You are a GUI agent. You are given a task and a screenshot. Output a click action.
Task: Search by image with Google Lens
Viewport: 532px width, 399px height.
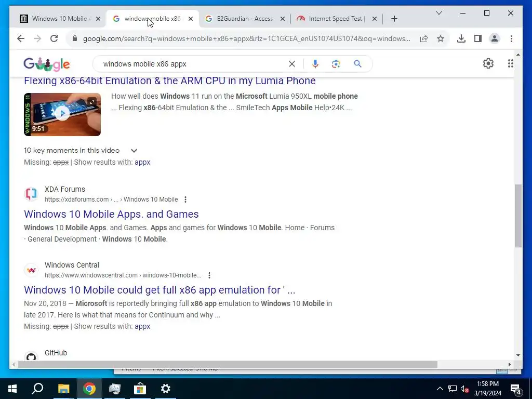(x=336, y=64)
